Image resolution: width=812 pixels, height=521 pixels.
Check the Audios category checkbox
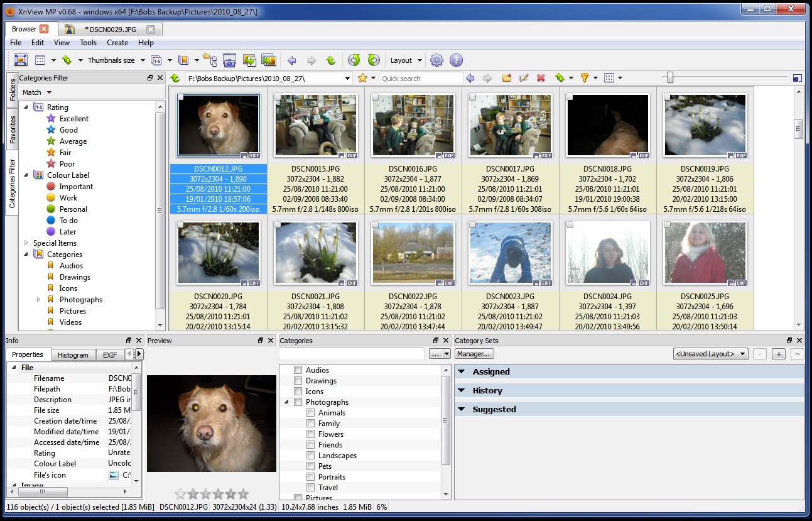(x=298, y=370)
